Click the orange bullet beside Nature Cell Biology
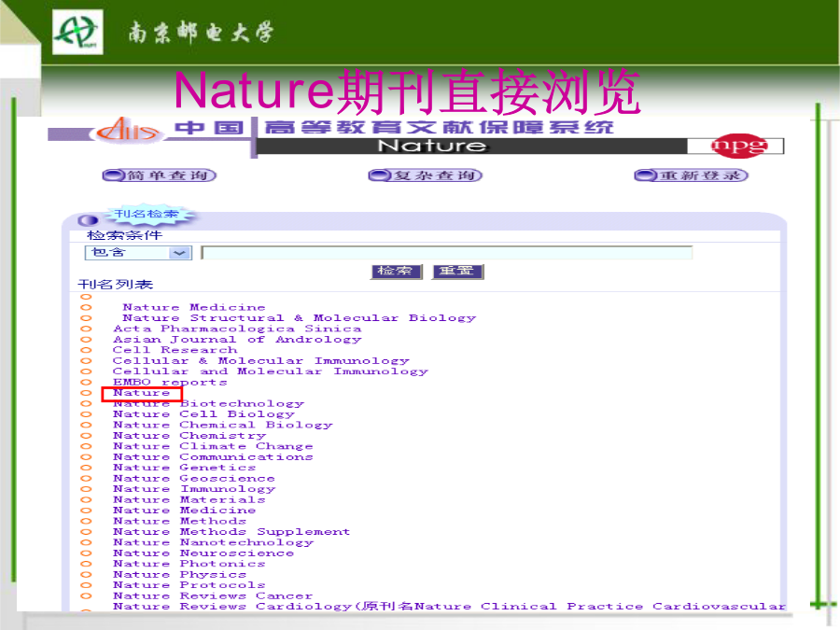840x630 pixels. [86, 414]
